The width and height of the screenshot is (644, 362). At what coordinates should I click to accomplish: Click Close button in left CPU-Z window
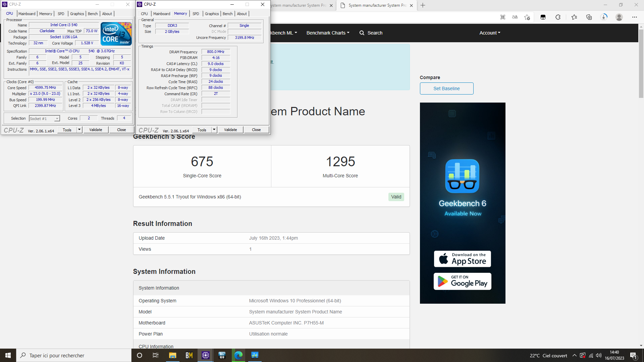click(x=121, y=130)
